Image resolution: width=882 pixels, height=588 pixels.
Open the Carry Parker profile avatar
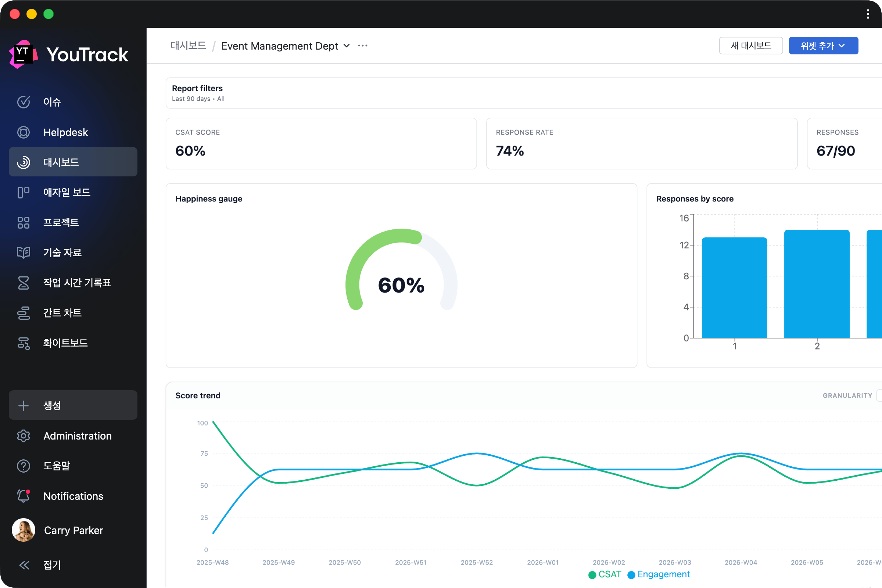click(x=23, y=530)
